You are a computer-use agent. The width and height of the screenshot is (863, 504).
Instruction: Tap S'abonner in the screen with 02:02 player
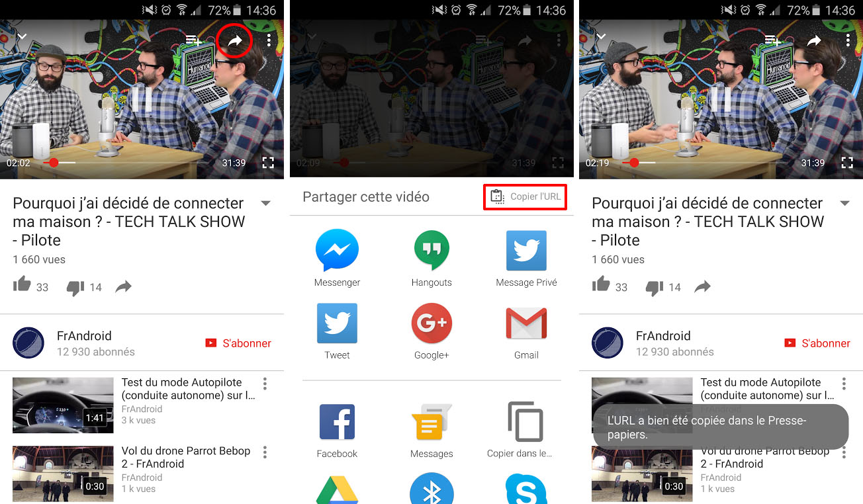238,343
